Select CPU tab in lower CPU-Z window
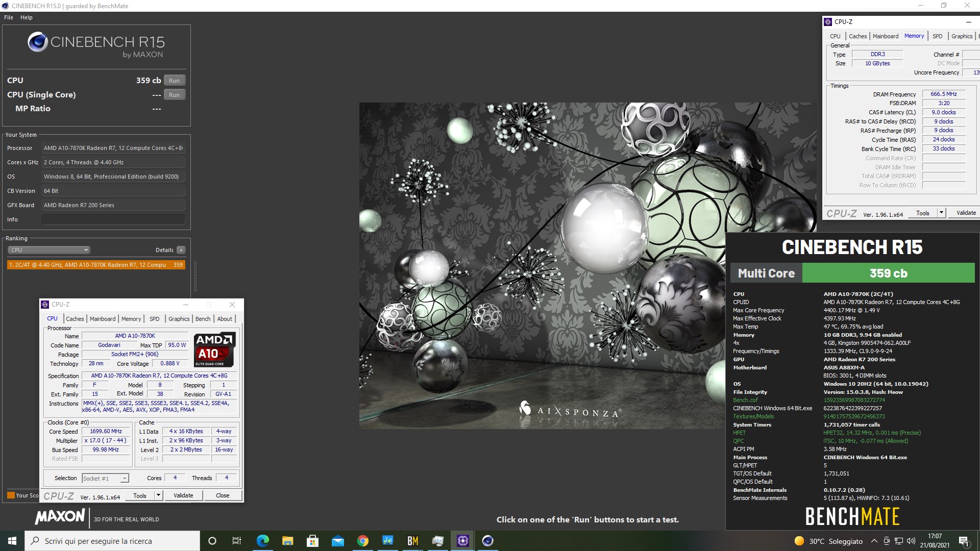Viewport: 980px width, 551px height. (53, 318)
